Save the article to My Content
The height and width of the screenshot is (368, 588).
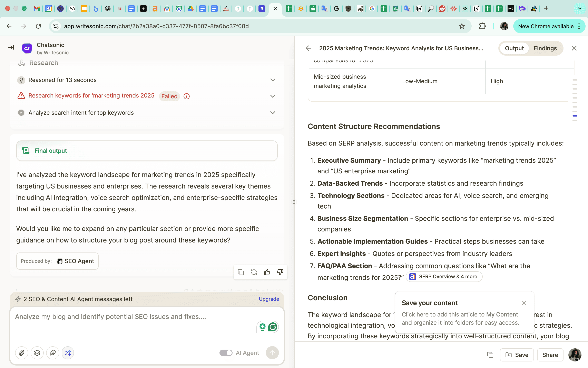coord(517,355)
